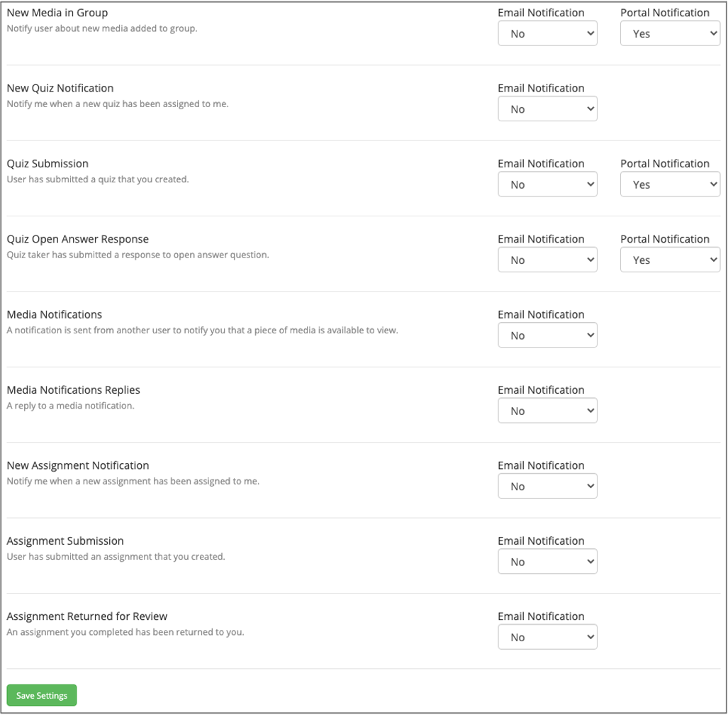Click the Media Notifications Replies heading
The image size is (728, 715).
click(x=74, y=390)
